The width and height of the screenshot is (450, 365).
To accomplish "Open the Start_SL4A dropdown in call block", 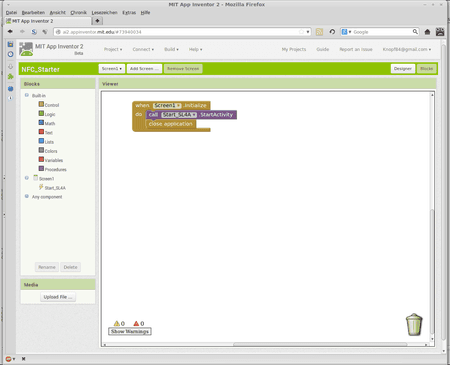I will coord(179,115).
